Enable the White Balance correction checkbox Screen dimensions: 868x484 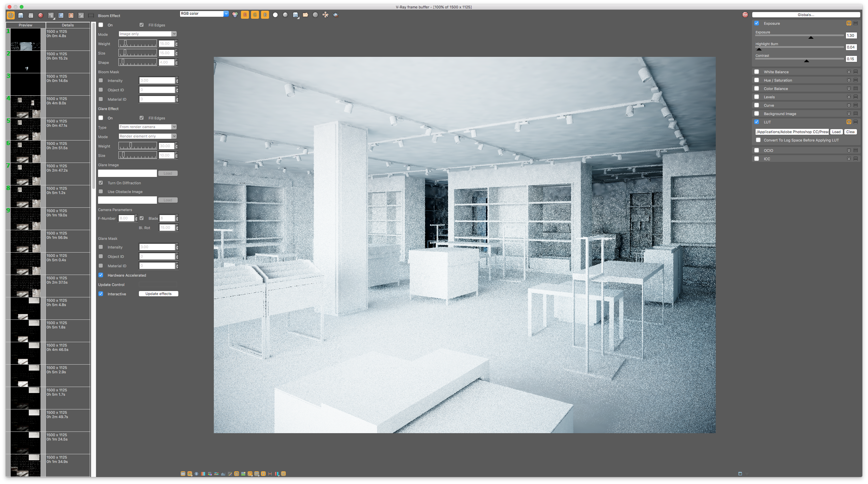pos(757,72)
